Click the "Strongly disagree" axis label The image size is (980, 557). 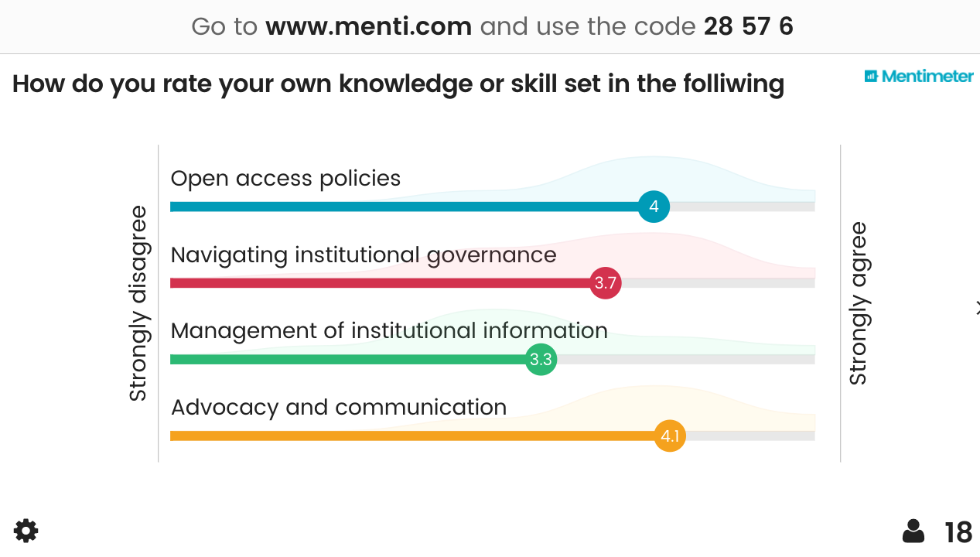[x=138, y=303]
